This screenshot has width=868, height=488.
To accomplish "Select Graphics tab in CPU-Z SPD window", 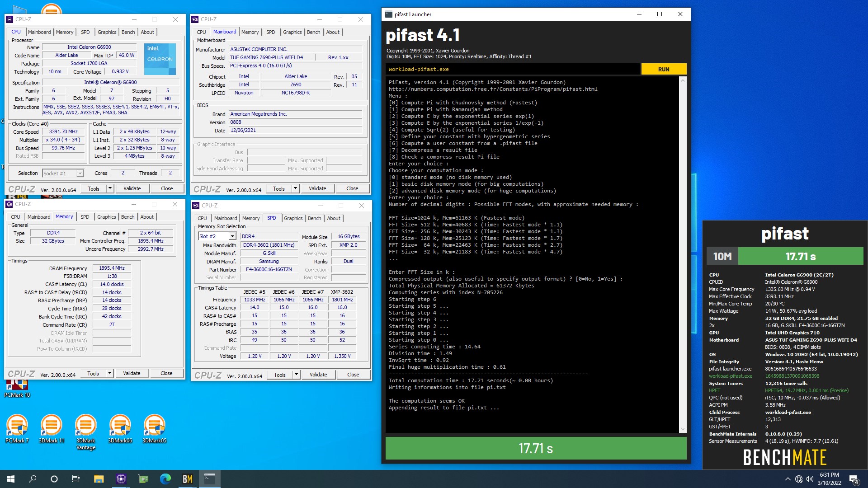I will tap(293, 218).
